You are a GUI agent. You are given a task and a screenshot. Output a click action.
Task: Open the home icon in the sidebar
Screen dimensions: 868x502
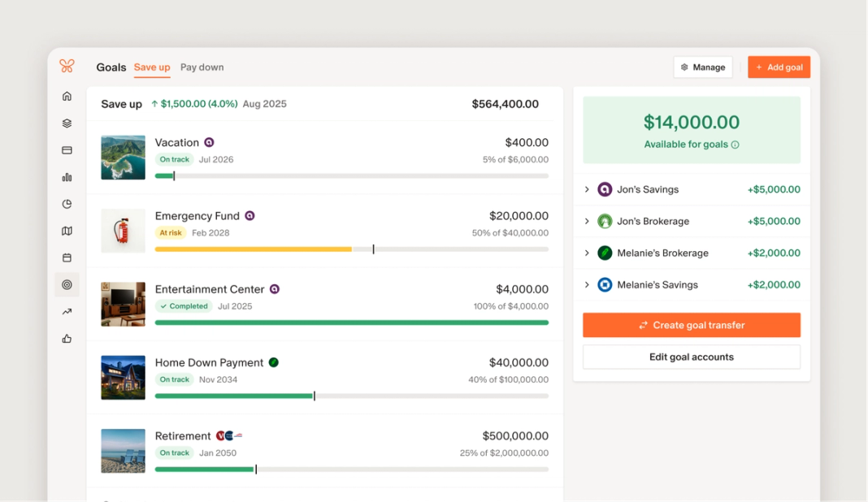(67, 96)
